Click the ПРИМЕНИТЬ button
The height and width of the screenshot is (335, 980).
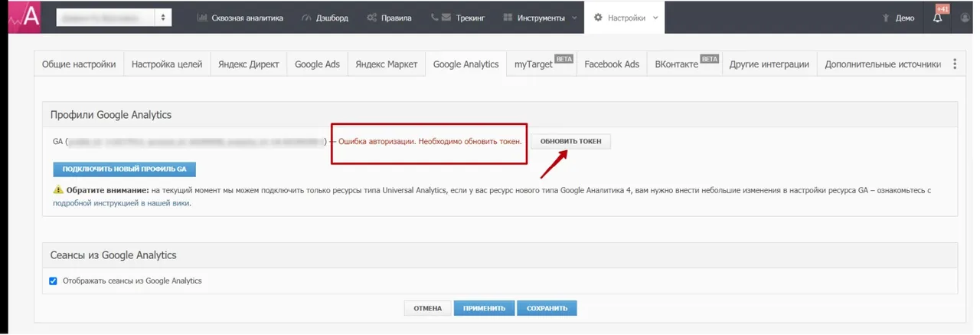click(484, 308)
